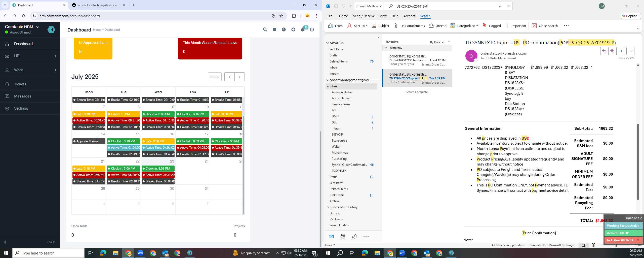Click Home breadcrumb link in dashboard
Screen dimensions: 644x258
pos(97,30)
